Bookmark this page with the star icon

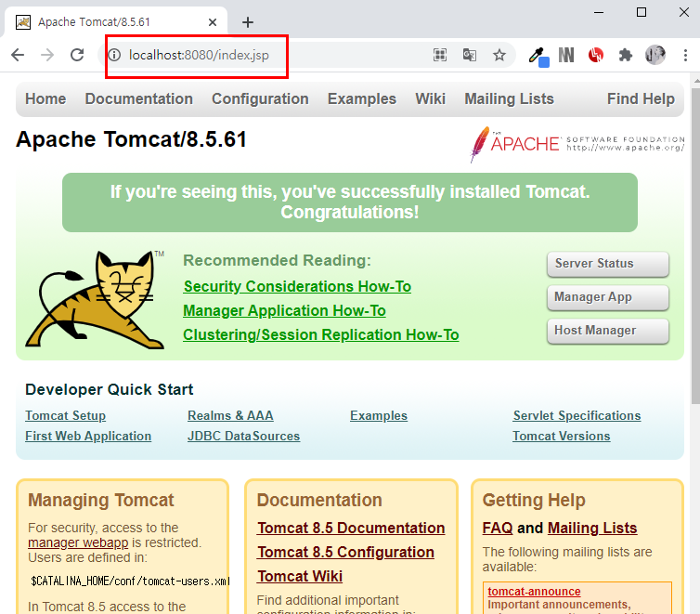(499, 55)
